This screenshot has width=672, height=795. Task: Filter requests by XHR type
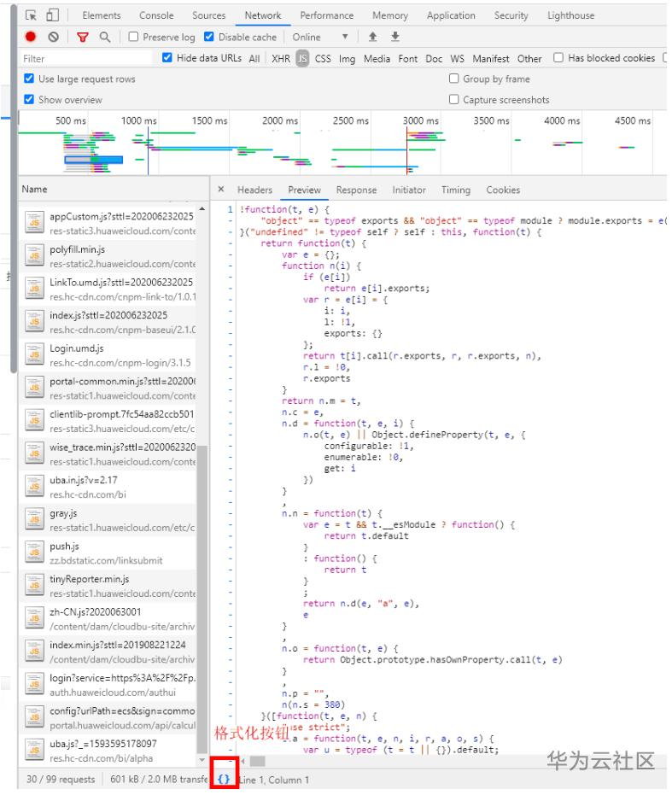(x=280, y=59)
